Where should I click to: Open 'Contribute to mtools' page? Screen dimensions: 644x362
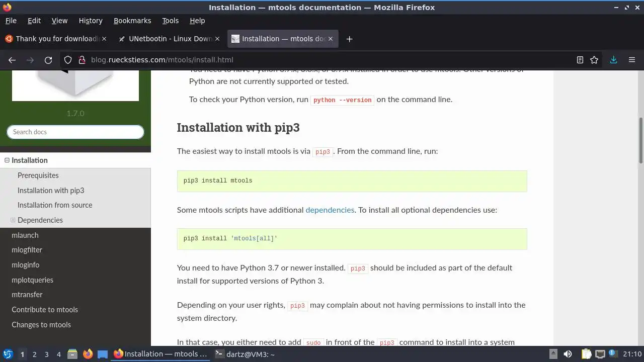[45, 310]
